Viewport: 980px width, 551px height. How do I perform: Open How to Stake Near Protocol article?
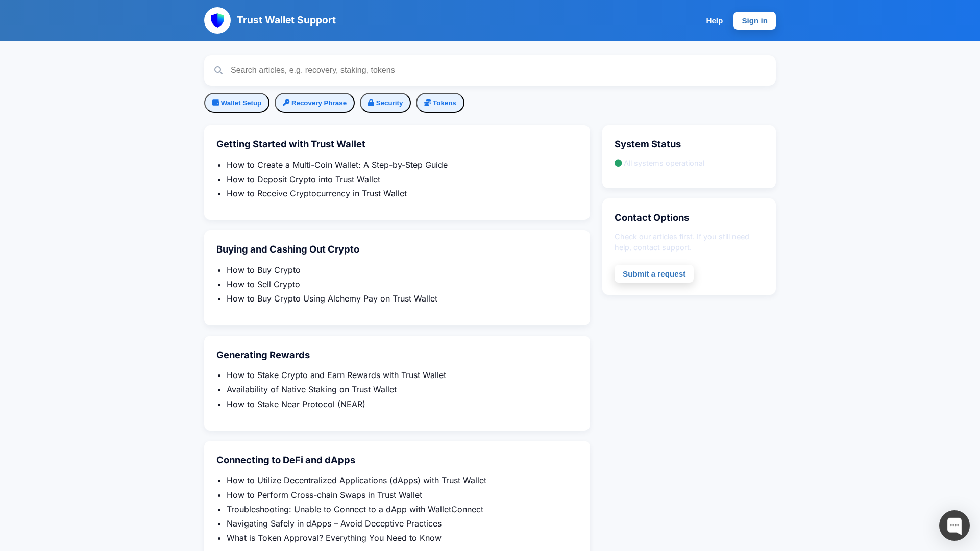point(296,404)
